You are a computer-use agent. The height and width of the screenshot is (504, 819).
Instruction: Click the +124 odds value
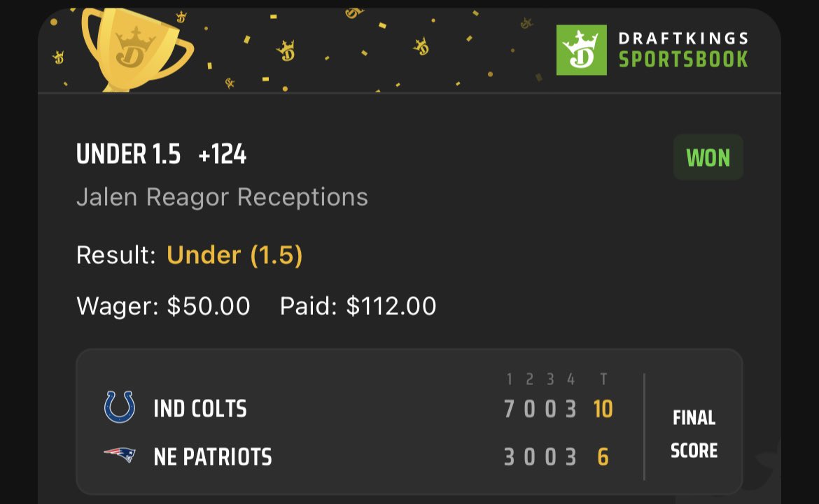click(x=223, y=155)
